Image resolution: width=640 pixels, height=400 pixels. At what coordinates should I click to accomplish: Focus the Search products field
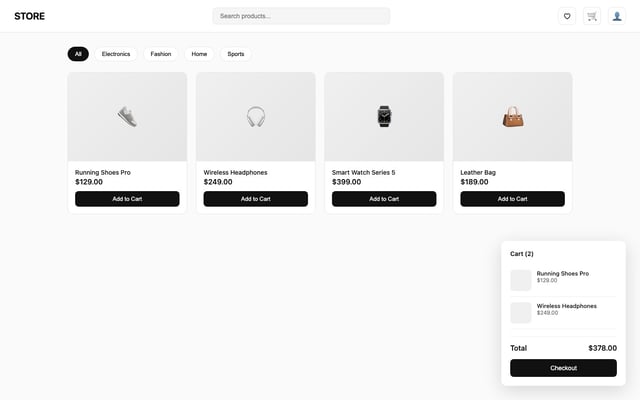301,16
